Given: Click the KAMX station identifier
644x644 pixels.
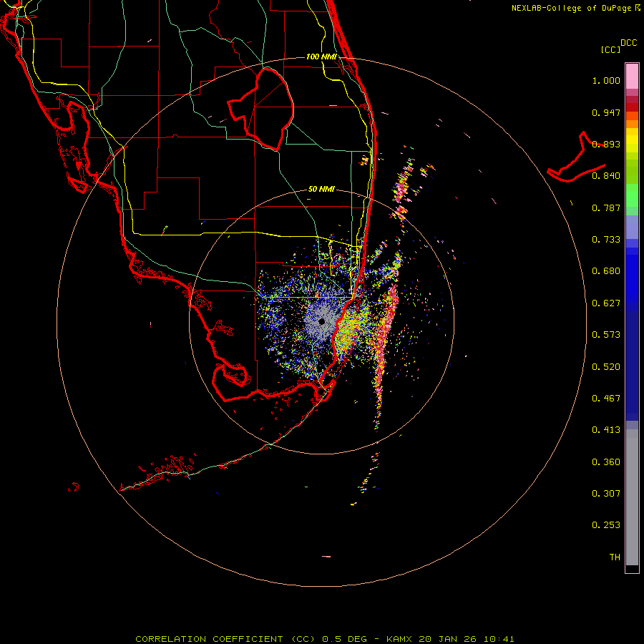Looking at the screenshot, I should [399, 639].
